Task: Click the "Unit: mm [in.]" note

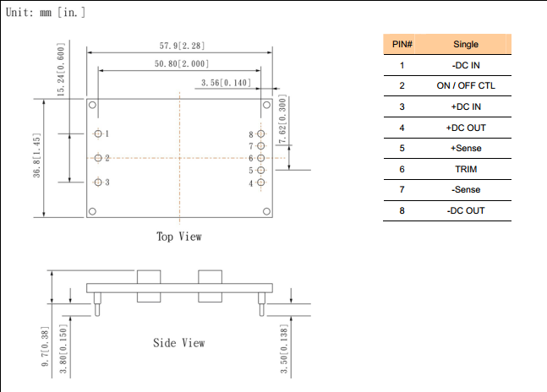Action: [x=46, y=12]
